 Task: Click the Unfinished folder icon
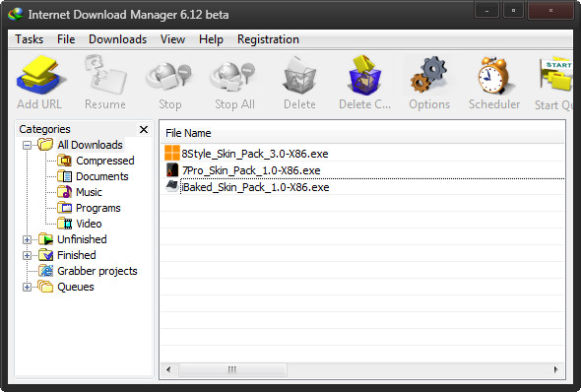46,239
